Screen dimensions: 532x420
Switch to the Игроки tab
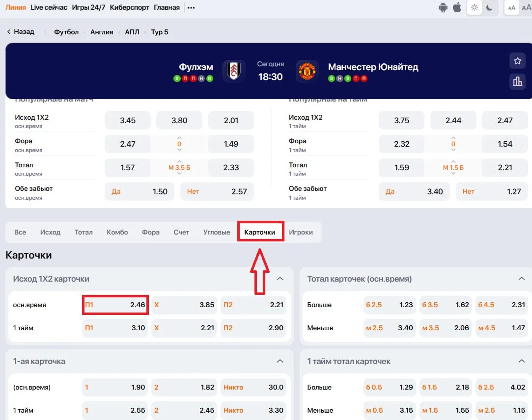(301, 232)
